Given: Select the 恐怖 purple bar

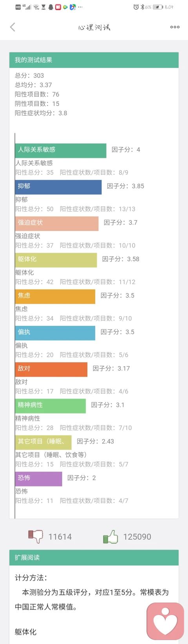Looking at the screenshot, I should click(39, 479).
